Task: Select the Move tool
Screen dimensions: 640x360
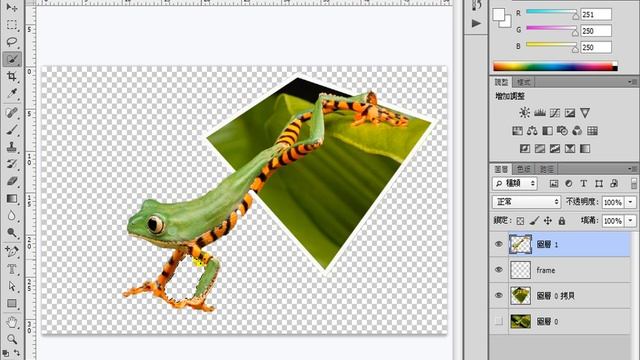Action: (12, 7)
